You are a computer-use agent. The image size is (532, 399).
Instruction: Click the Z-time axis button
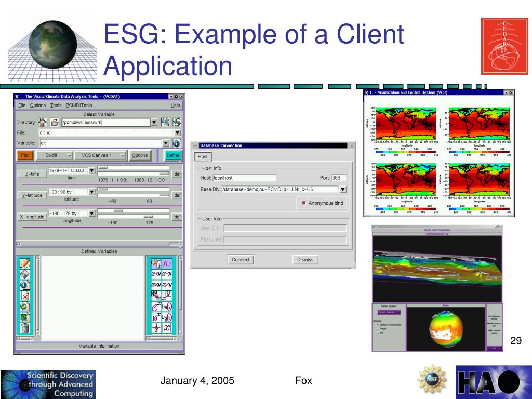point(32,174)
